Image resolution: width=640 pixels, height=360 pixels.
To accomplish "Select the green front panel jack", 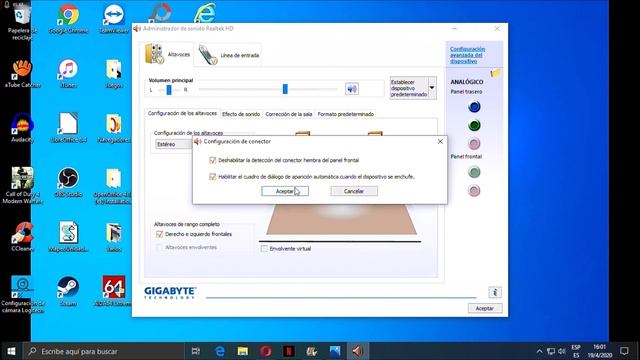I will pos(474,172).
